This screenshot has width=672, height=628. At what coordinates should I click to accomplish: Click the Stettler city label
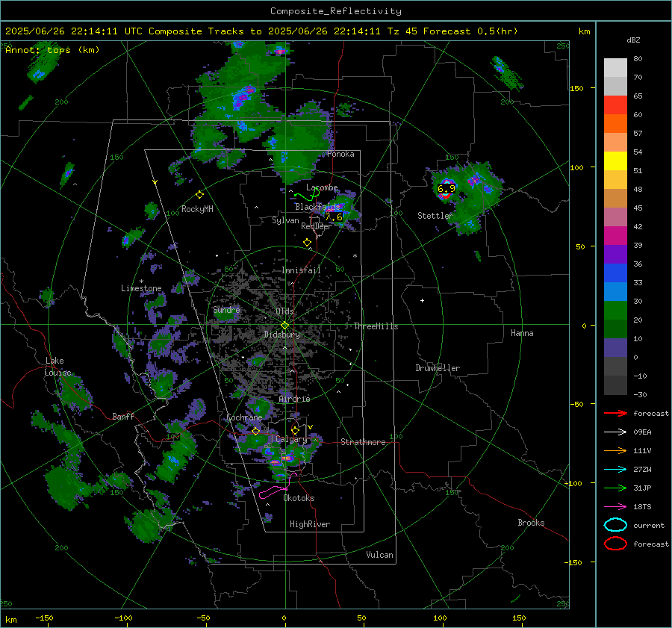click(435, 216)
